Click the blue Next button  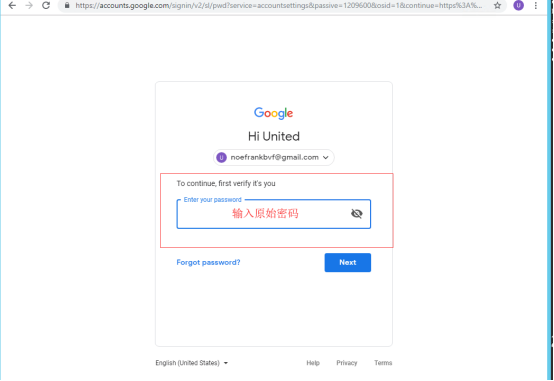click(x=348, y=263)
